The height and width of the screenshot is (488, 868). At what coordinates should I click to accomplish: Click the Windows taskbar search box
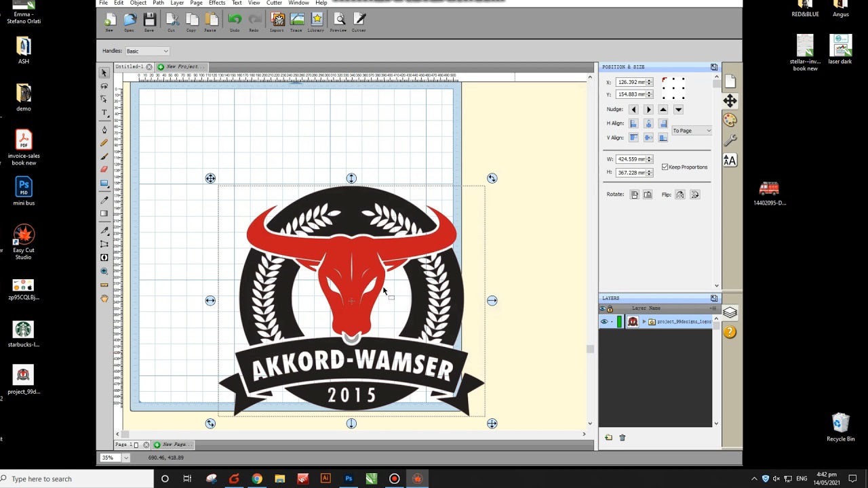76,479
